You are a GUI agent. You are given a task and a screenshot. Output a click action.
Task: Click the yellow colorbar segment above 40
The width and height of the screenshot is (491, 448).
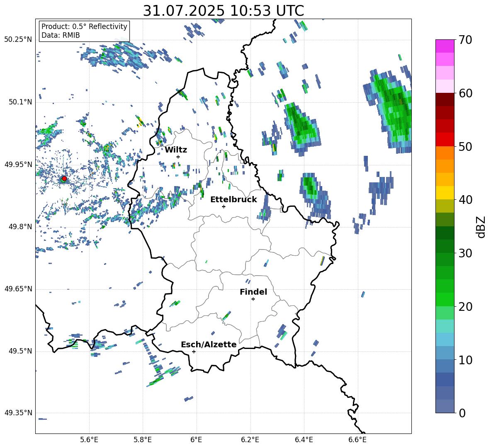[445, 193]
